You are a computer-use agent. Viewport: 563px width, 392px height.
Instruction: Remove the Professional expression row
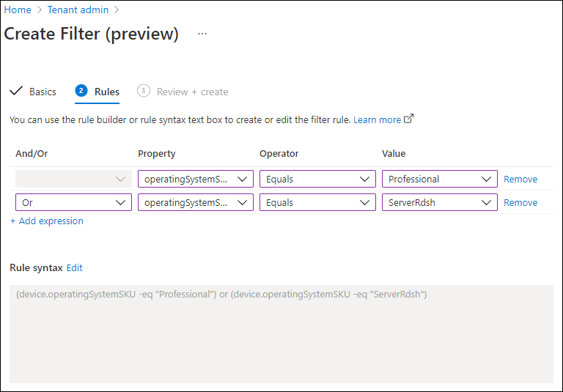click(520, 179)
